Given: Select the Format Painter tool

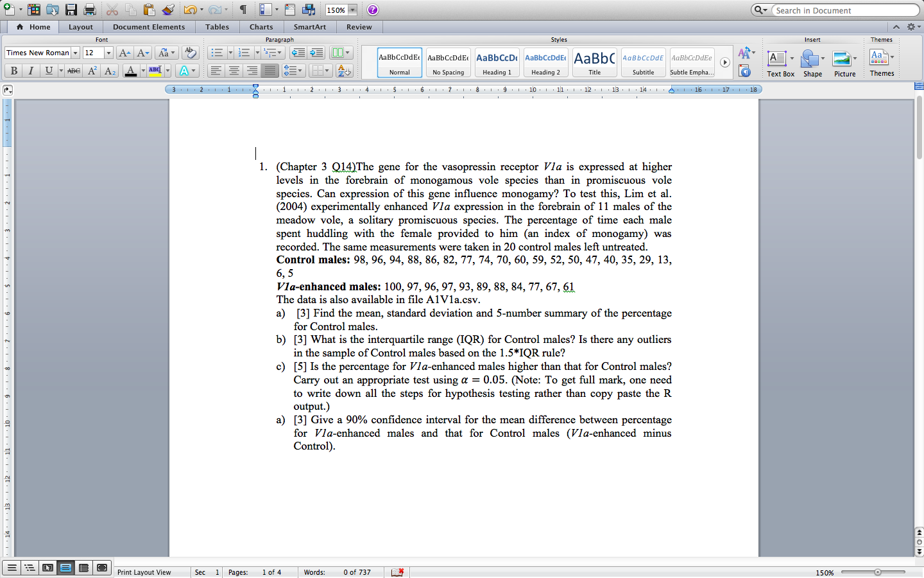Looking at the screenshot, I should pos(168,9).
